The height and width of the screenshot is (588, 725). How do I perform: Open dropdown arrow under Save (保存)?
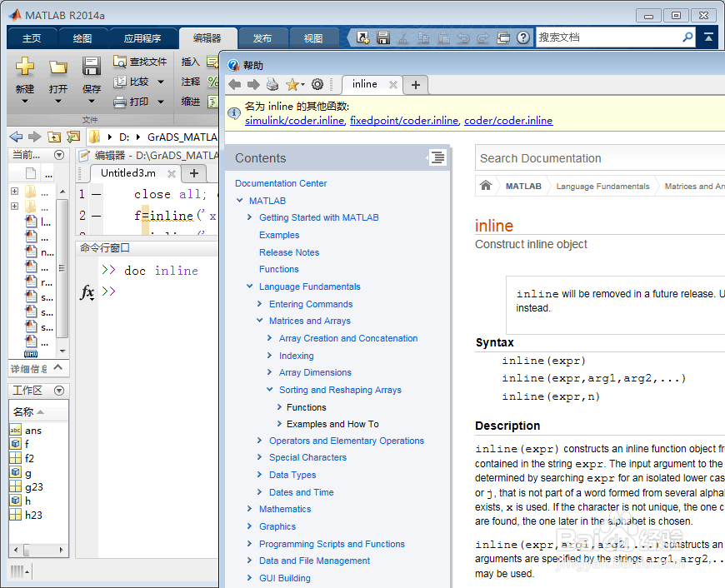(92, 102)
